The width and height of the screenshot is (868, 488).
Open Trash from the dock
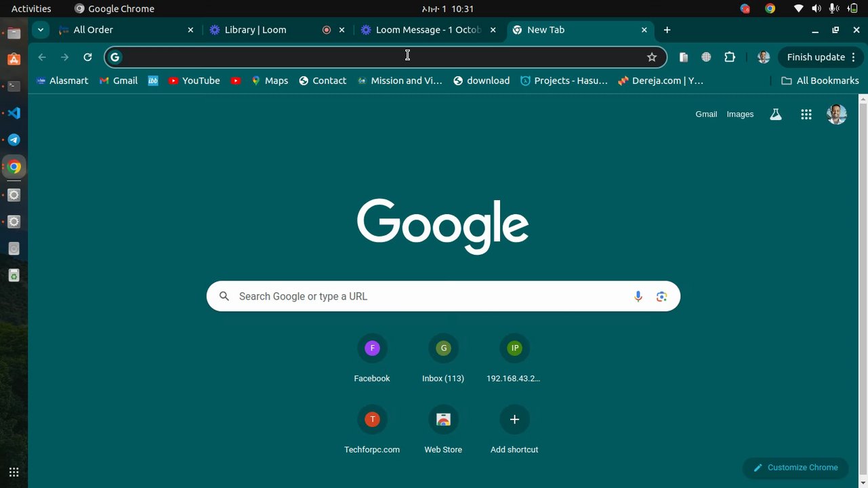click(x=14, y=276)
